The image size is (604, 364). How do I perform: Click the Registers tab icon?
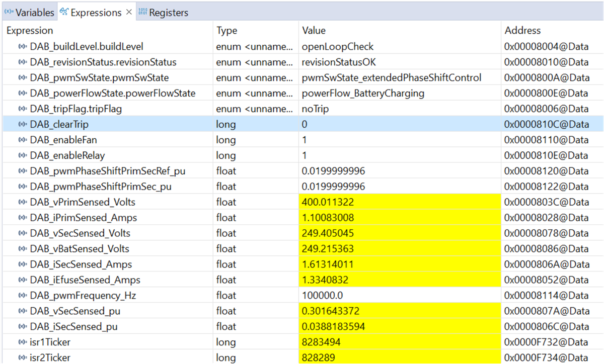[x=142, y=13]
